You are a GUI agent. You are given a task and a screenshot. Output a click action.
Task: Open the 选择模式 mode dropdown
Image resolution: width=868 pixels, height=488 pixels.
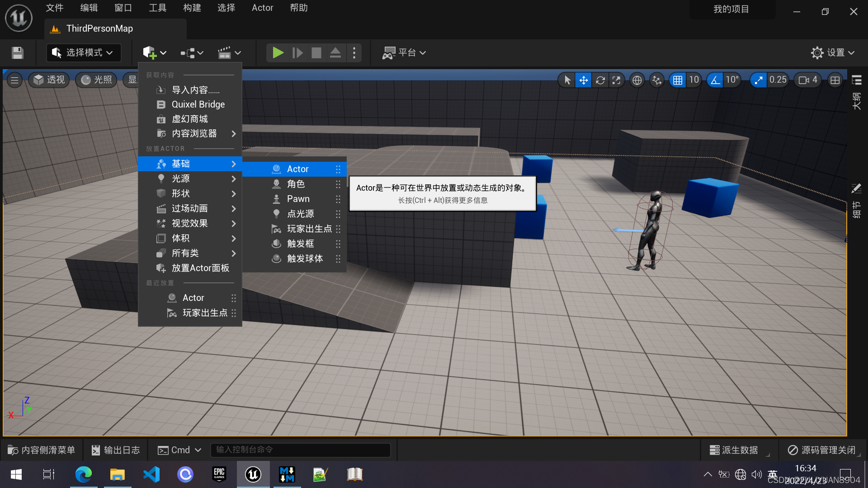tap(83, 53)
